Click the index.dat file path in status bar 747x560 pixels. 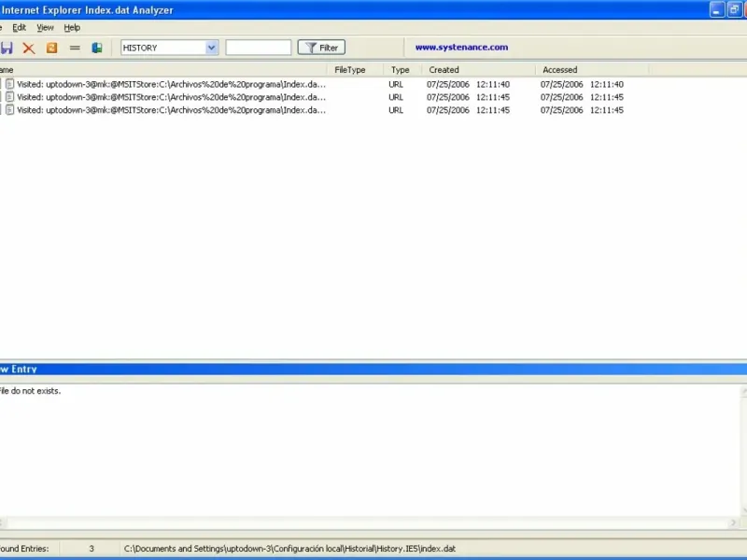[x=289, y=549]
